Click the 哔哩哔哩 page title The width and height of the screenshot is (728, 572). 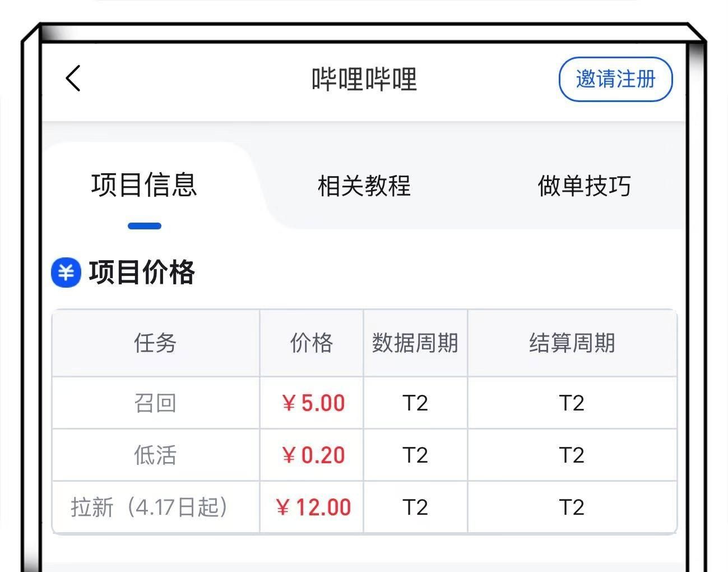364,79
